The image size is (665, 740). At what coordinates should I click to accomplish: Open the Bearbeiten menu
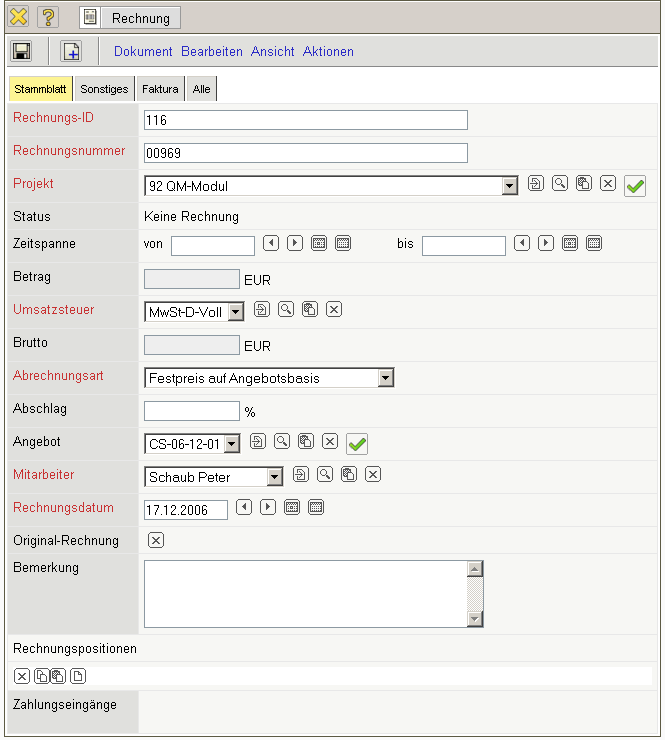coord(211,51)
